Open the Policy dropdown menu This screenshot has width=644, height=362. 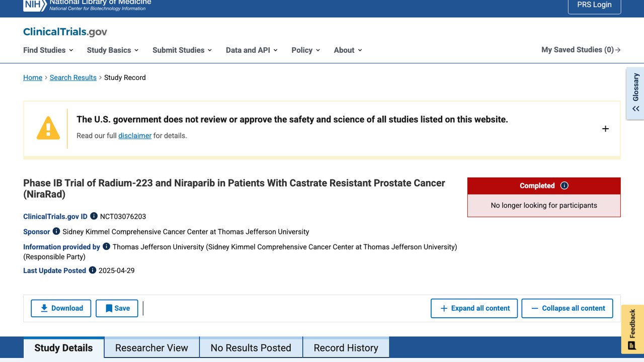[x=306, y=50]
